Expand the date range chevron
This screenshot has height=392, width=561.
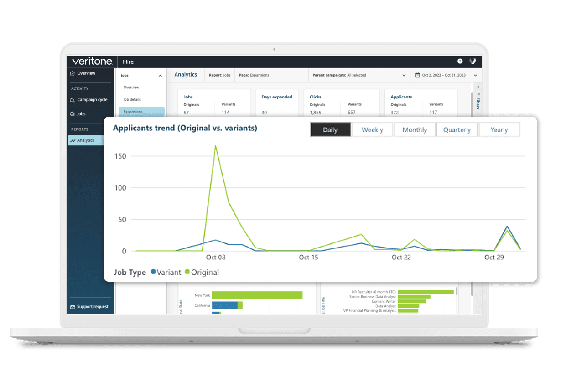pos(475,75)
